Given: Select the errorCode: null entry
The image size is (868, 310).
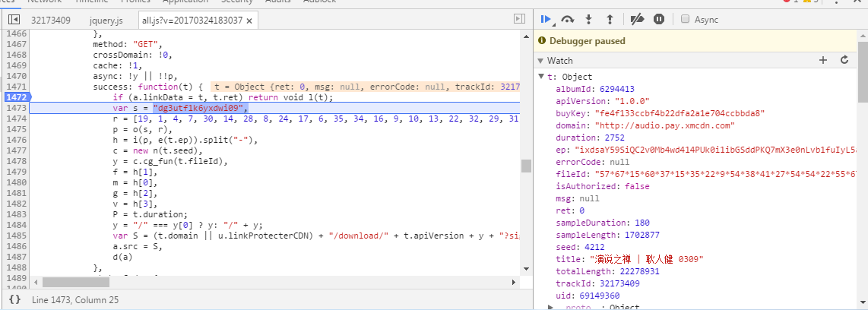Looking at the screenshot, I should click(x=592, y=162).
